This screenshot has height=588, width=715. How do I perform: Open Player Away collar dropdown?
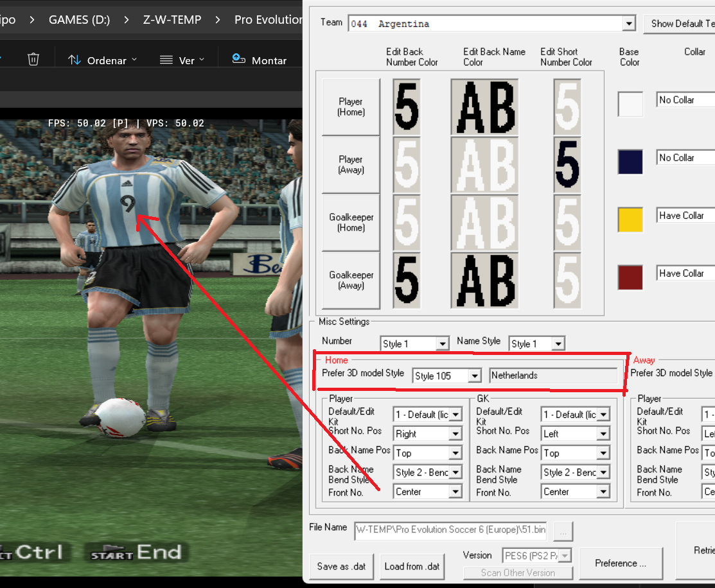tap(685, 158)
